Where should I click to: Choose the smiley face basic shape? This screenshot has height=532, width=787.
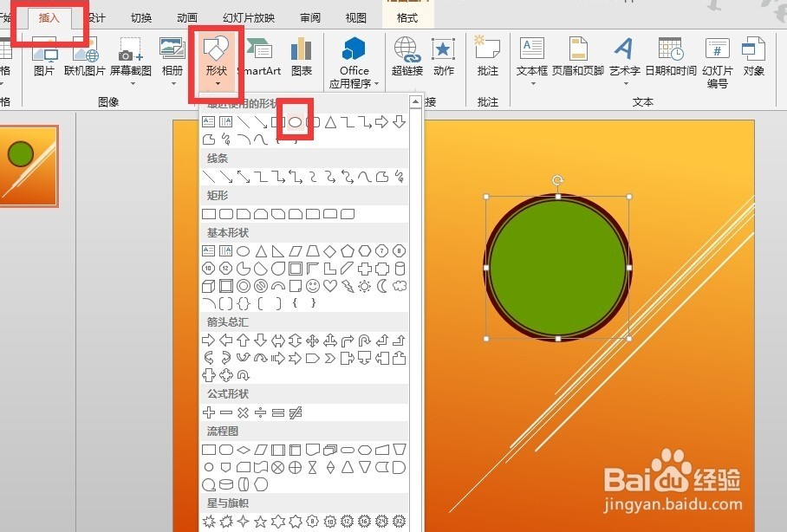[313, 286]
